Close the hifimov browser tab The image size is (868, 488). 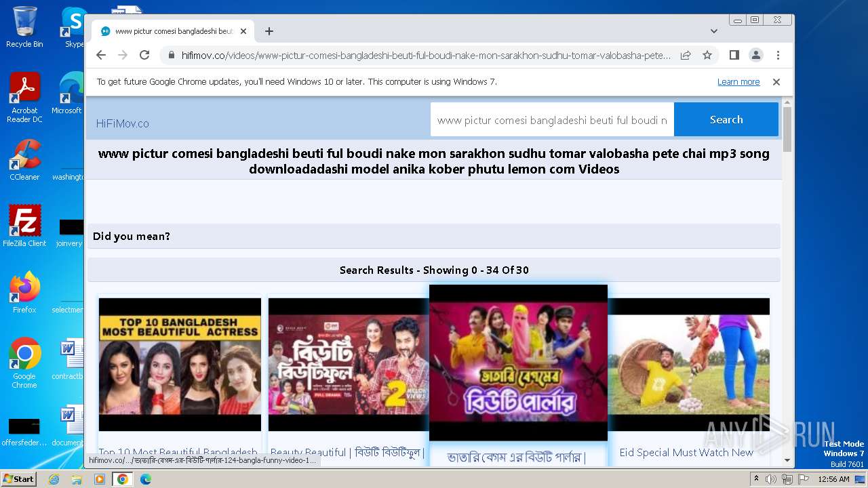coord(243,31)
